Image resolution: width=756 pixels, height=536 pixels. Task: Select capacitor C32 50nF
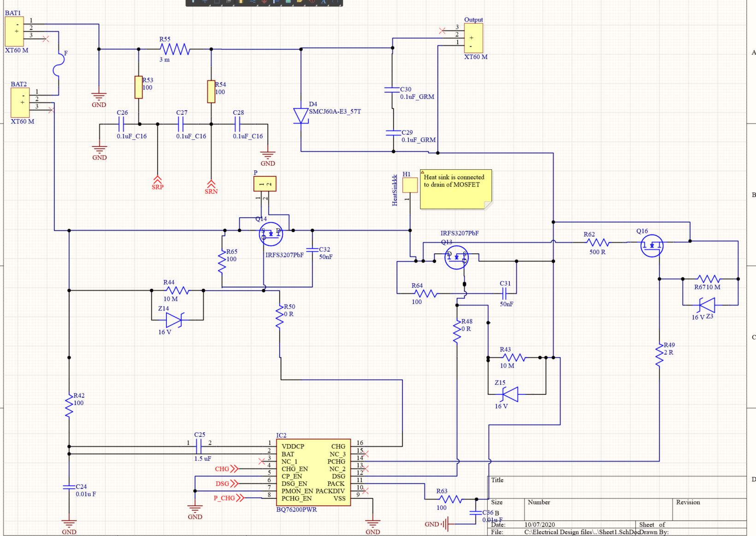pos(312,250)
